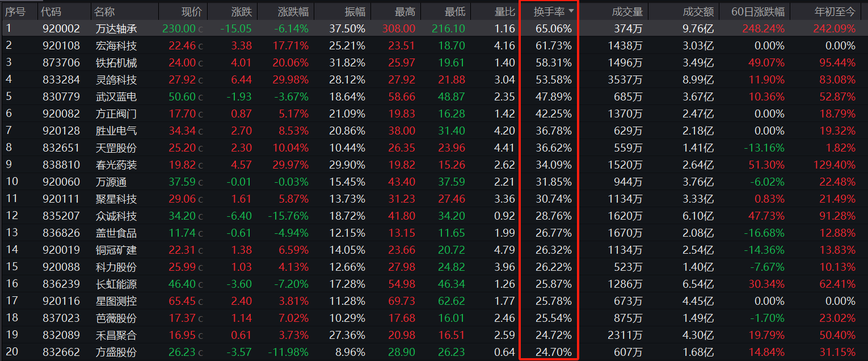Sort by 最低 column header

pyautogui.click(x=455, y=11)
